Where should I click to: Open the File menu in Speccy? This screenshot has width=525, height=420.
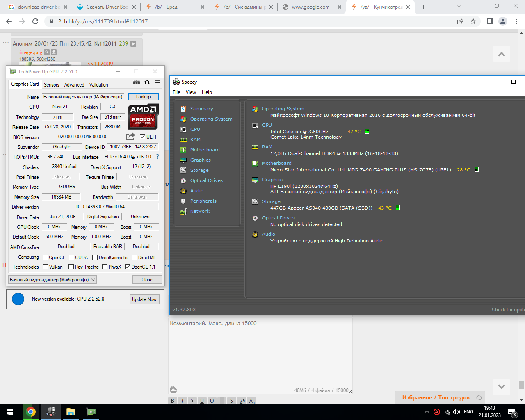coord(176,92)
